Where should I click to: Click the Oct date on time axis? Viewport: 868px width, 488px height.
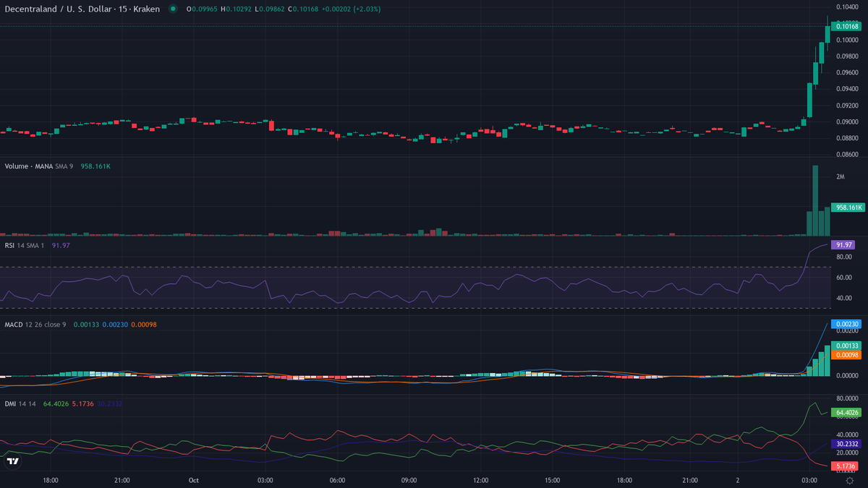tap(193, 480)
